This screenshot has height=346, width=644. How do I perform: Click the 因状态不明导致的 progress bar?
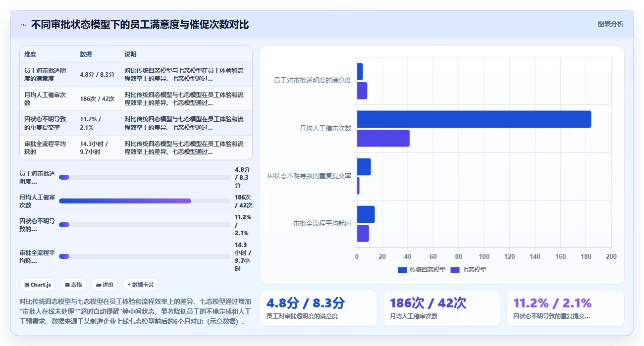click(145, 225)
